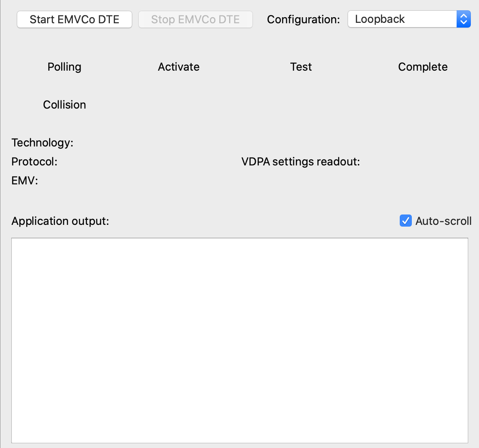This screenshot has width=479, height=448.
Task: Open the Loopback configuration dropdown
Action: [x=409, y=19]
